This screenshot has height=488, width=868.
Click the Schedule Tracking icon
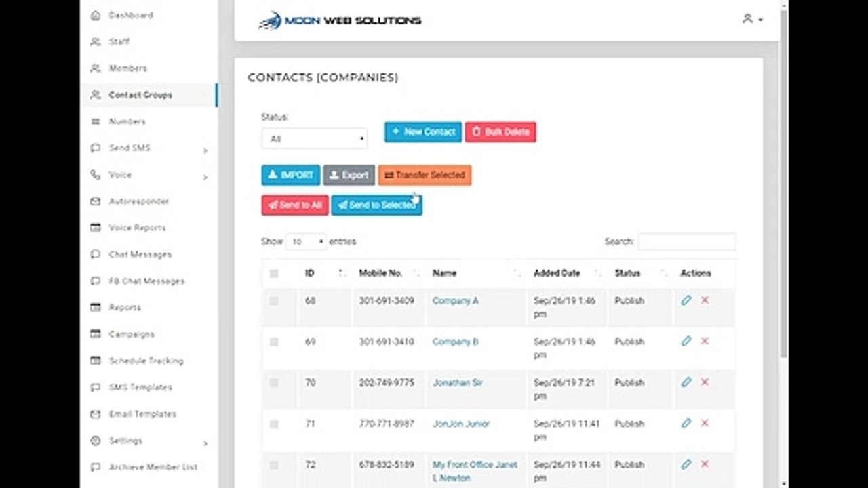[x=96, y=361]
